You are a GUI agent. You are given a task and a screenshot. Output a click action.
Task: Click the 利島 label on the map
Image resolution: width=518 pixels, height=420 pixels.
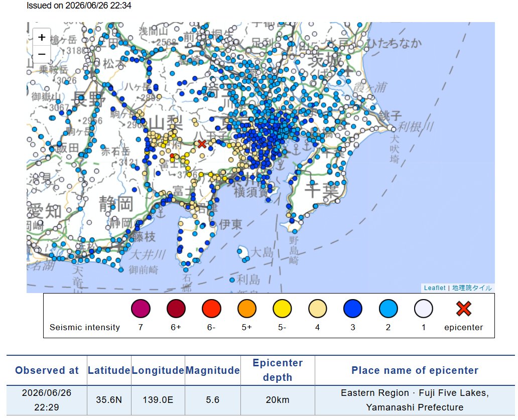point(248,279)
